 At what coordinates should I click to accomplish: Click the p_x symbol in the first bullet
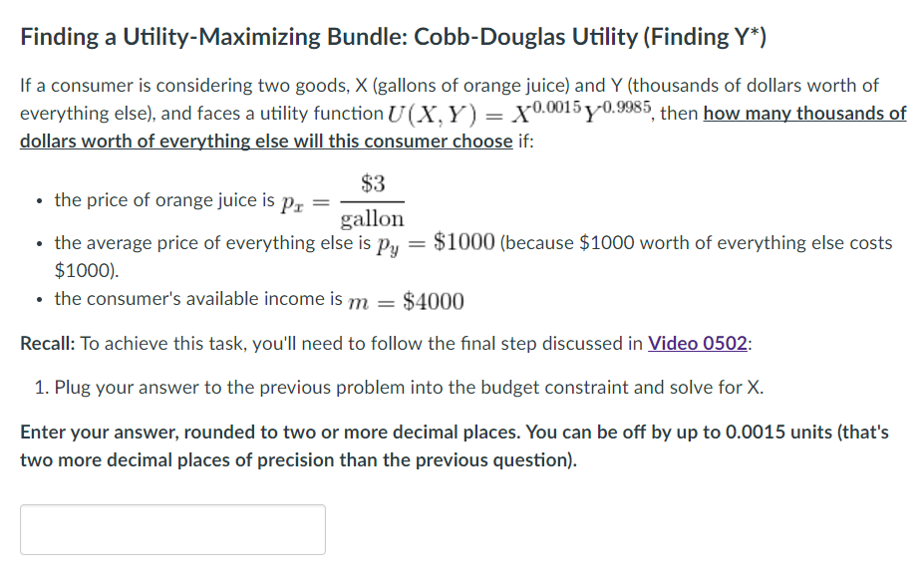tap(292, 202)
